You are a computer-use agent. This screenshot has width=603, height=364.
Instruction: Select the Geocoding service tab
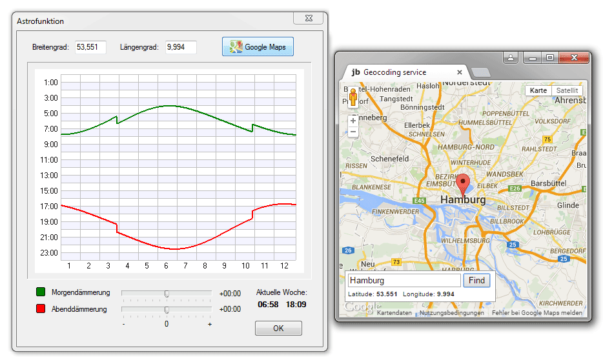[x=404, y=72]
